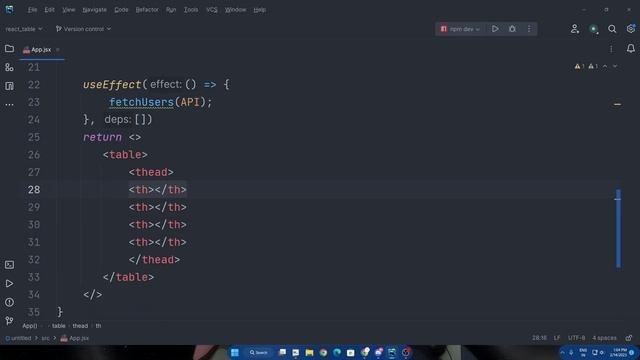Open the Git tool window in sidebar

point(9,321)
